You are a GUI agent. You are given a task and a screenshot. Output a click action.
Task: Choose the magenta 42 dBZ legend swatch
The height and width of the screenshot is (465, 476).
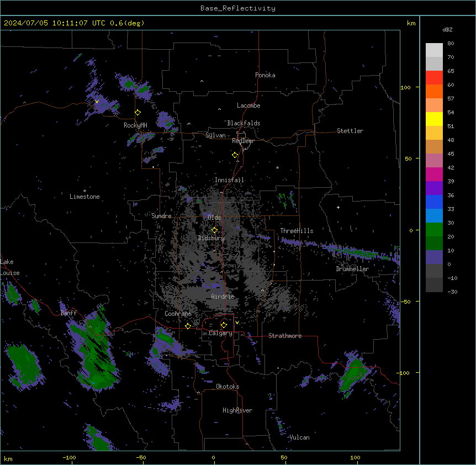point(434,174)
